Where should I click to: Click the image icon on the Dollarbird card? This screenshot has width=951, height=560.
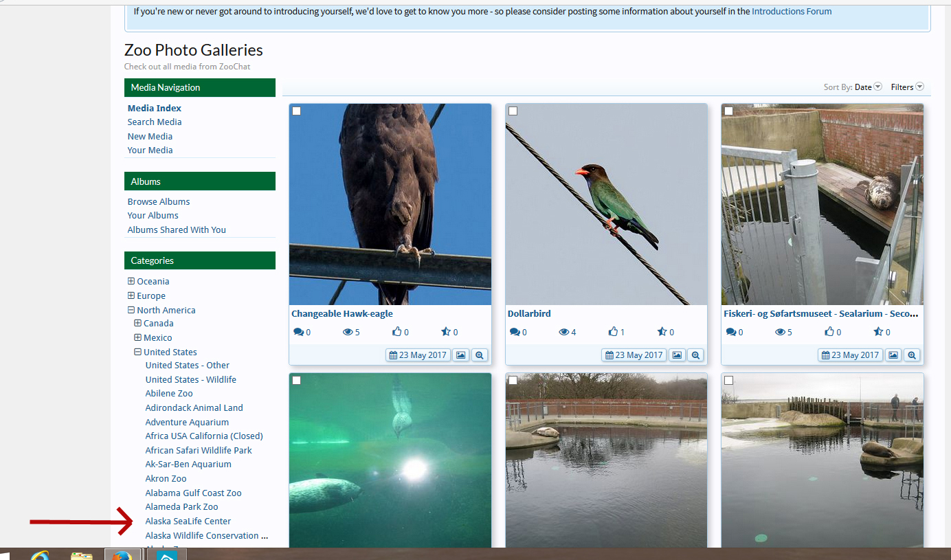tap(677, 355)
